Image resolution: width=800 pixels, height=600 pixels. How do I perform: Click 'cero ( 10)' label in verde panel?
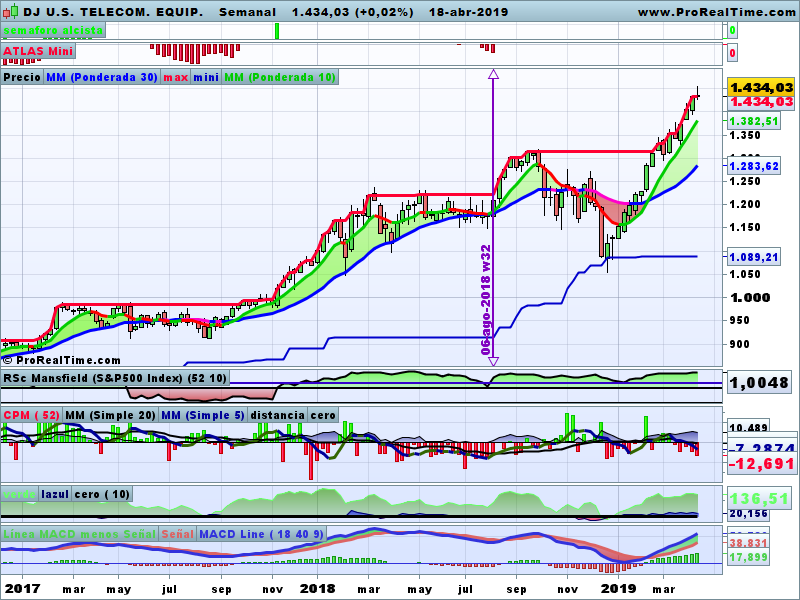pyautogui.click(x=102, y=494)
